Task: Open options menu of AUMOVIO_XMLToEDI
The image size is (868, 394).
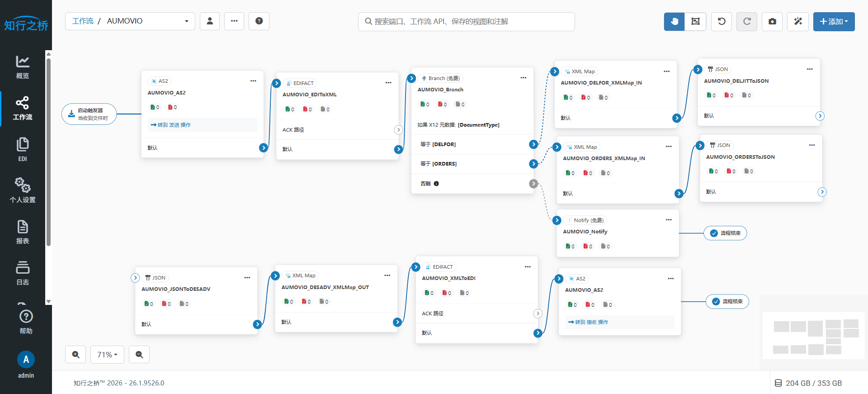Action: coord(528,267)
